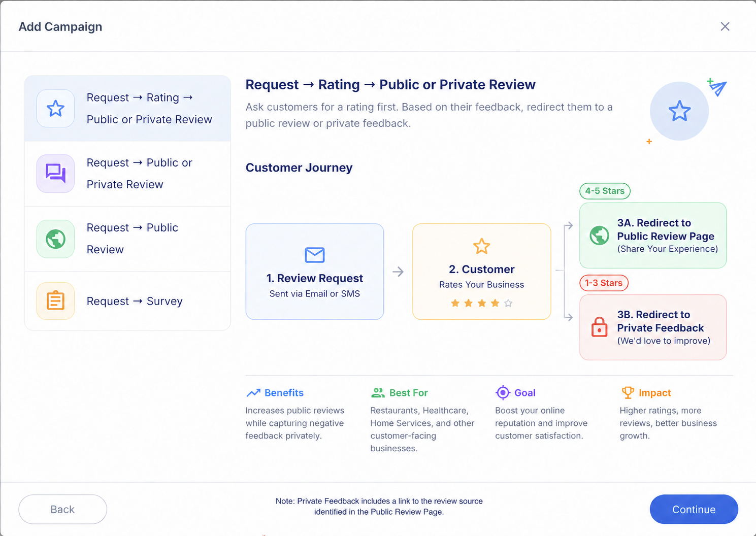756x536 pixels.
Task: Click the 3B. Redirect to Private Feedback text
Action: pos(661,321)
